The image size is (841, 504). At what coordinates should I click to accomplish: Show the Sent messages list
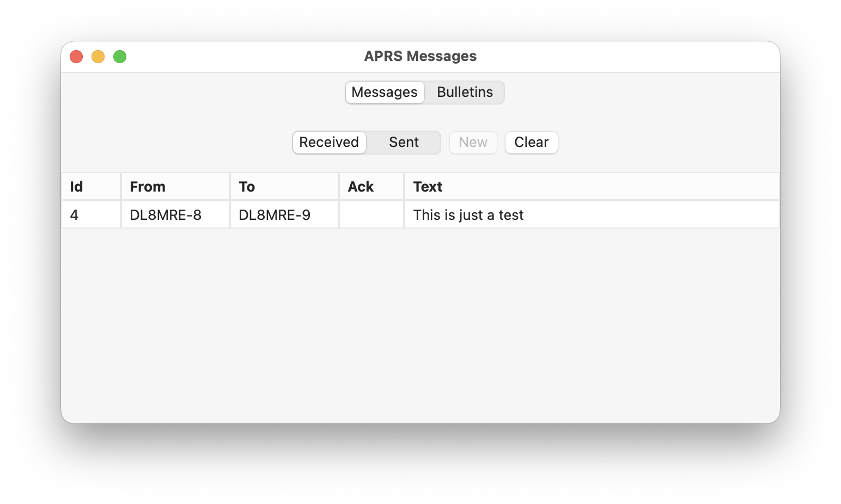[404, 143]
